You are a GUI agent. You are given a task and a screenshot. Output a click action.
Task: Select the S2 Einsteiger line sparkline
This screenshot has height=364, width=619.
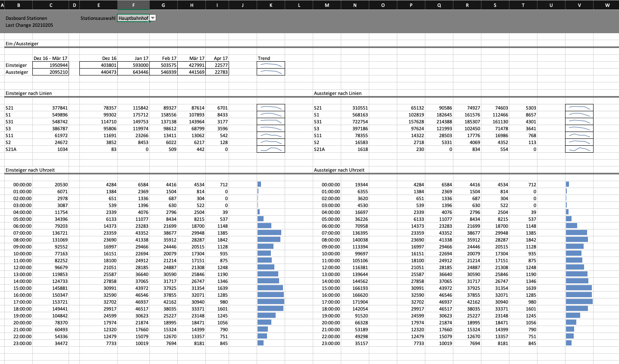click(x=270, y=142)
